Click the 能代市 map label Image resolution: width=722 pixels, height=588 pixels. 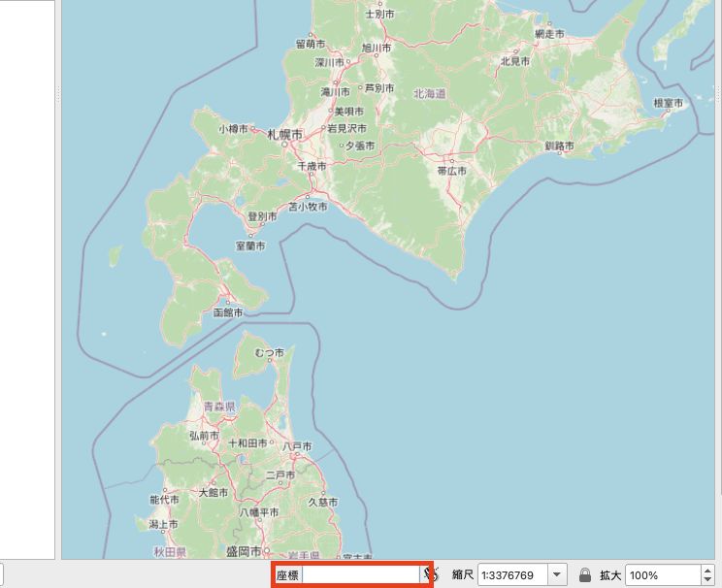164,500
